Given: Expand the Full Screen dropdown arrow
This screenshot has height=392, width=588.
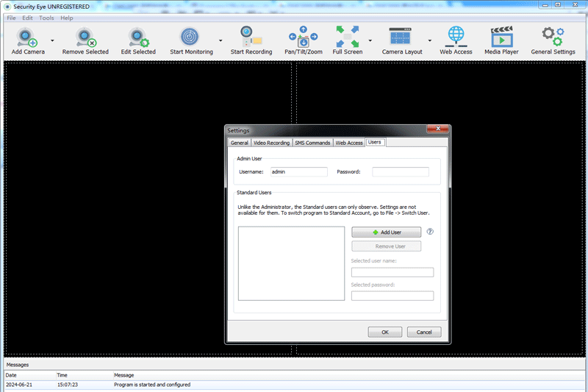Looking at the screenshot, I should [370, 40].
